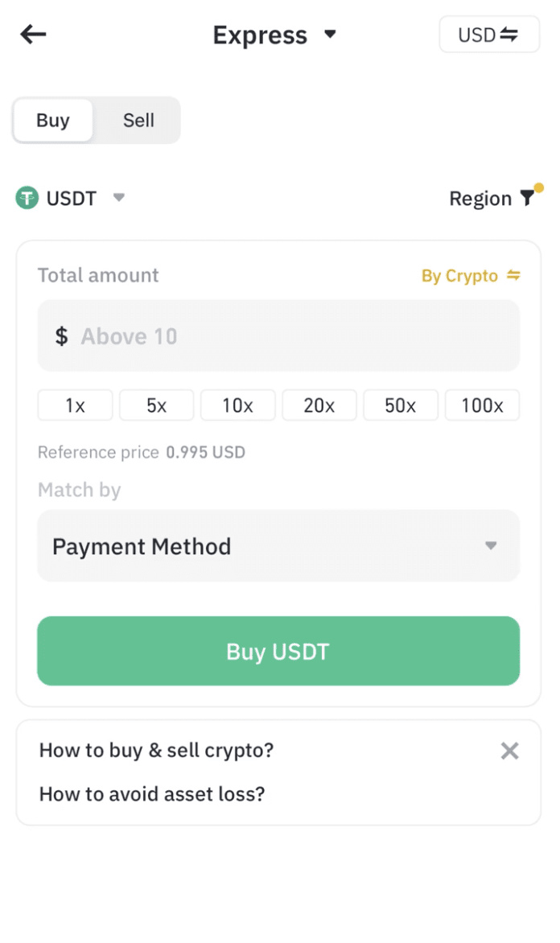Open How to buy & sell crypto link

(157, 751)
